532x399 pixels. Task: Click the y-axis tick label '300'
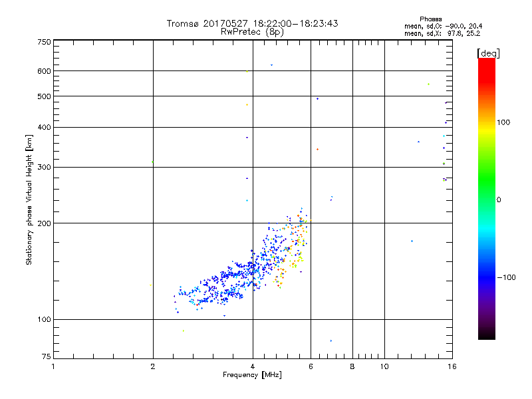44,168
